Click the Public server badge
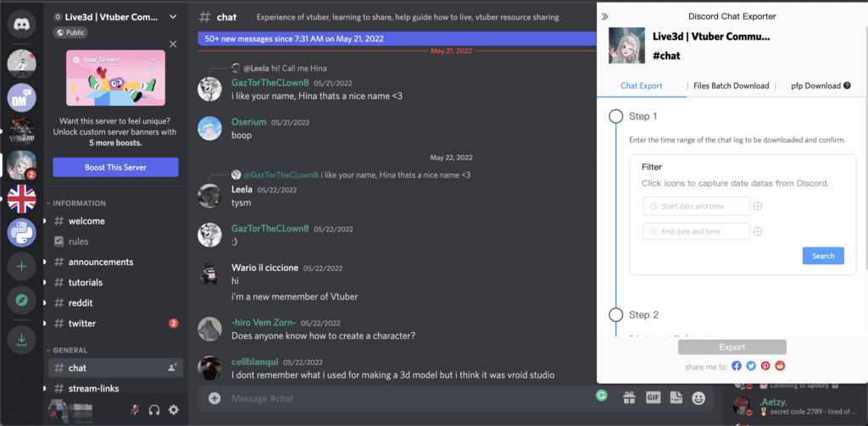The width and height of the screenshot is (868, 426). pyautogui.click(x=70, y=33)
